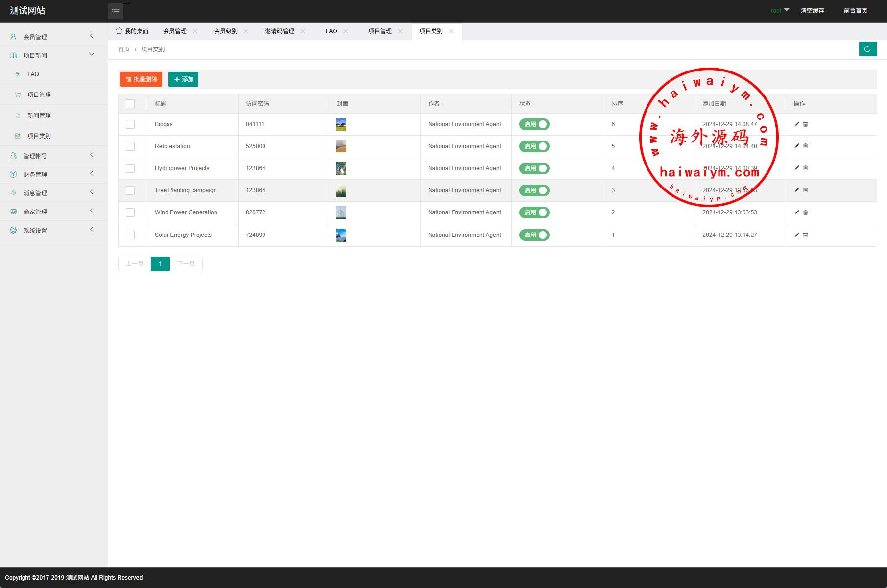
Task: Tick the select-all checkbox in table header
Action: [x=130, y=104]
